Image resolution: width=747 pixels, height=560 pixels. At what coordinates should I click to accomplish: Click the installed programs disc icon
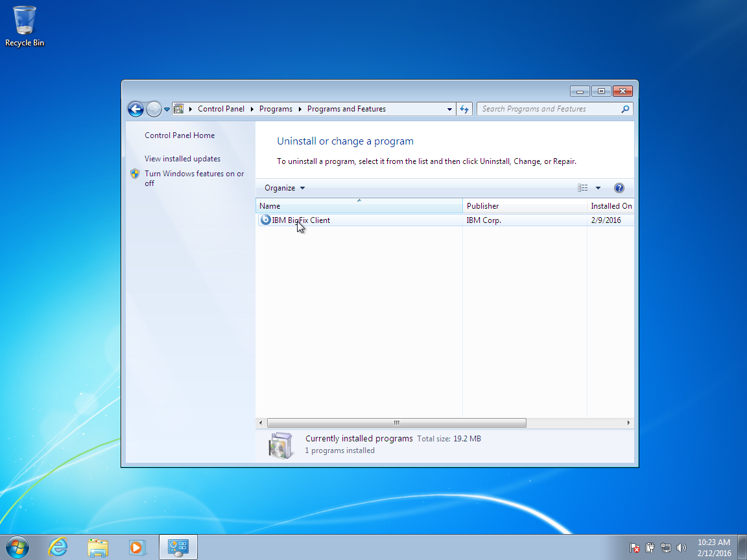pos(281,445)
